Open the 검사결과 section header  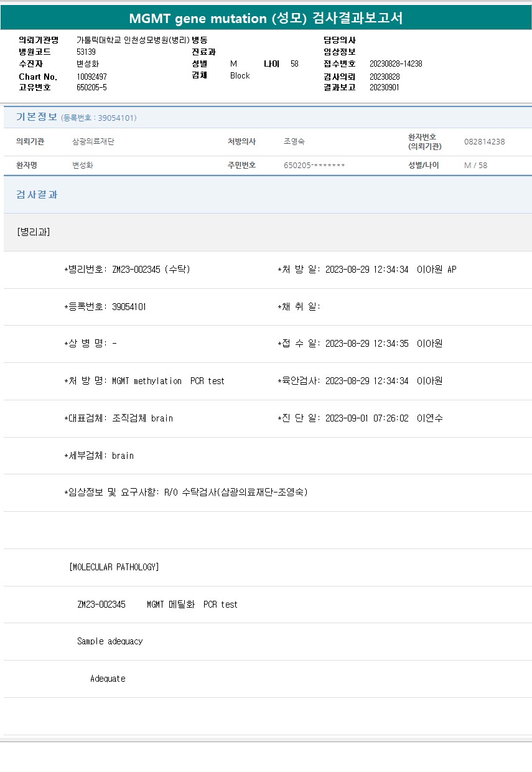[37, 195]
